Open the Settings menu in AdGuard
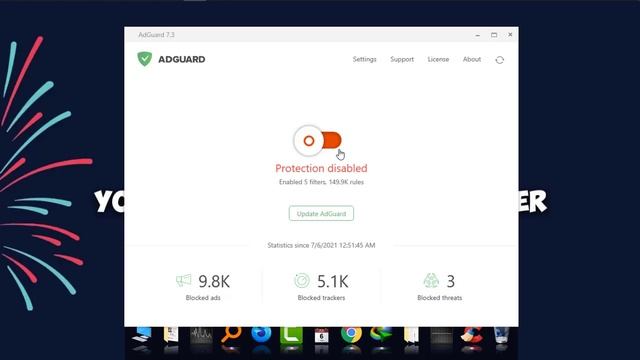 364,59
